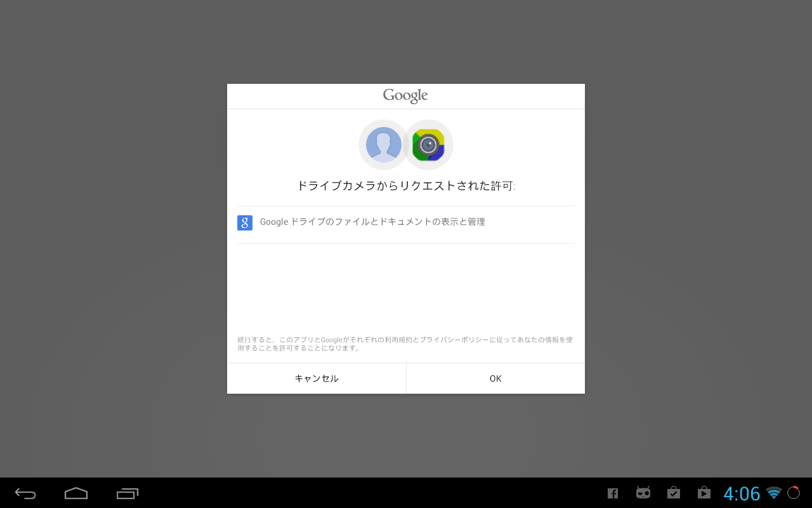Tap the Android home navigation button
This screenshot has width=812, height=508.
point(76,493)
